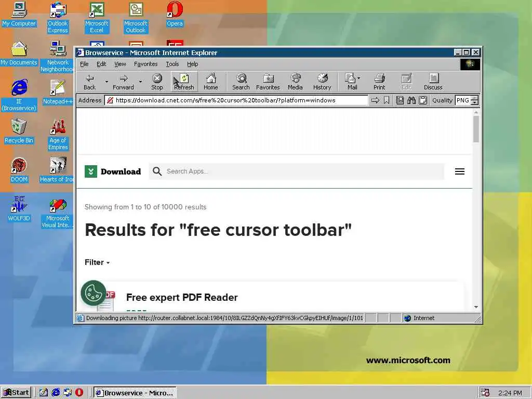Click the Quality PNG stepper arrows
The height and width of the screenshot is (399, 532).
(475, 100)
